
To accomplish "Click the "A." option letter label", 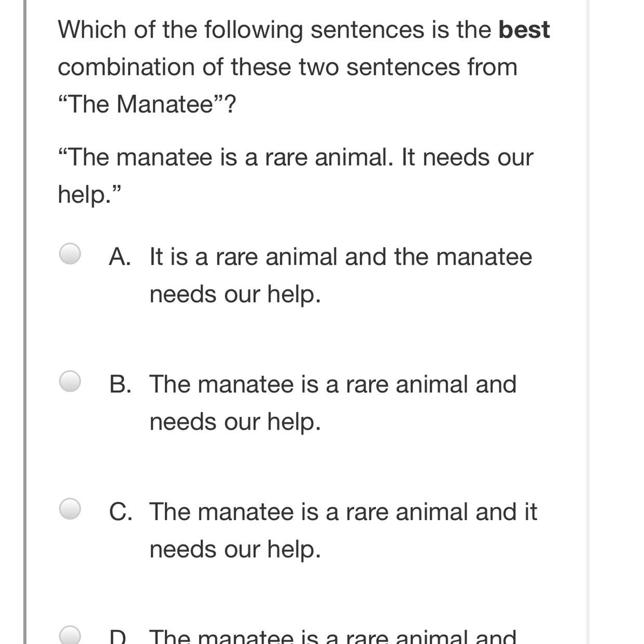I will (120, 256).
